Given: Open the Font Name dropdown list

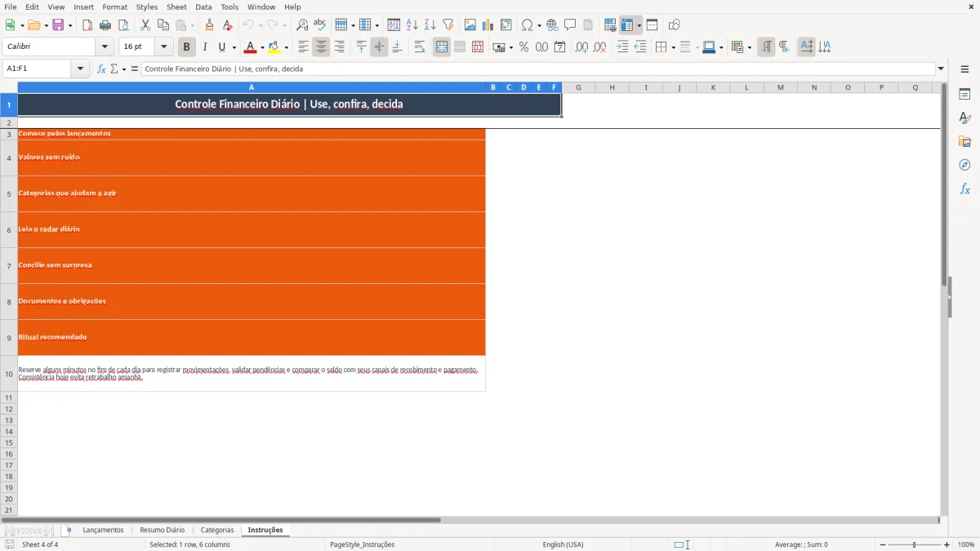Looking at the screenshot, I should 105,47.
